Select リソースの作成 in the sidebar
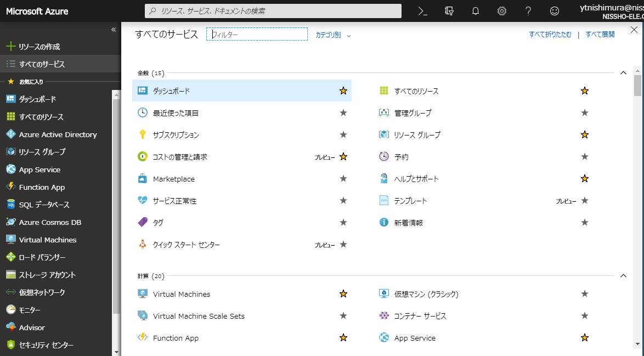This screenshot has width=644, height=356. (x=39, y=47)
